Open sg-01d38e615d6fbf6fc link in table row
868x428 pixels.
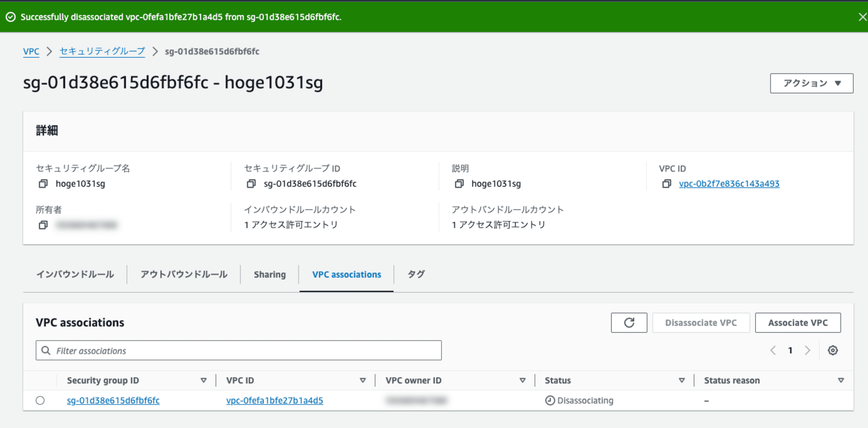tap(113, 400)
